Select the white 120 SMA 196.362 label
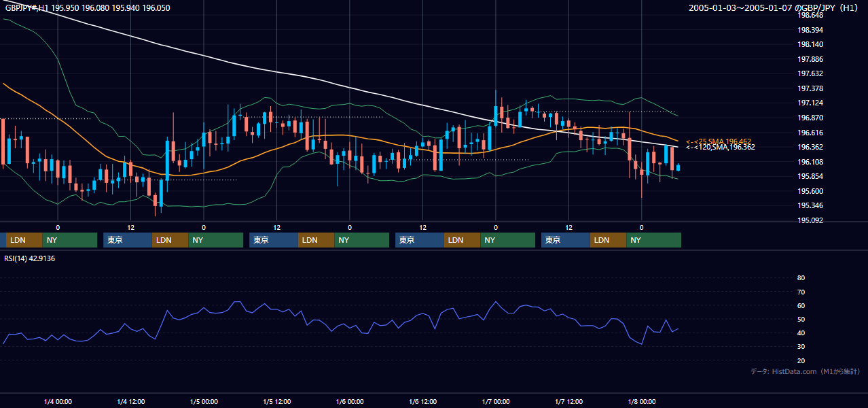 720,147
